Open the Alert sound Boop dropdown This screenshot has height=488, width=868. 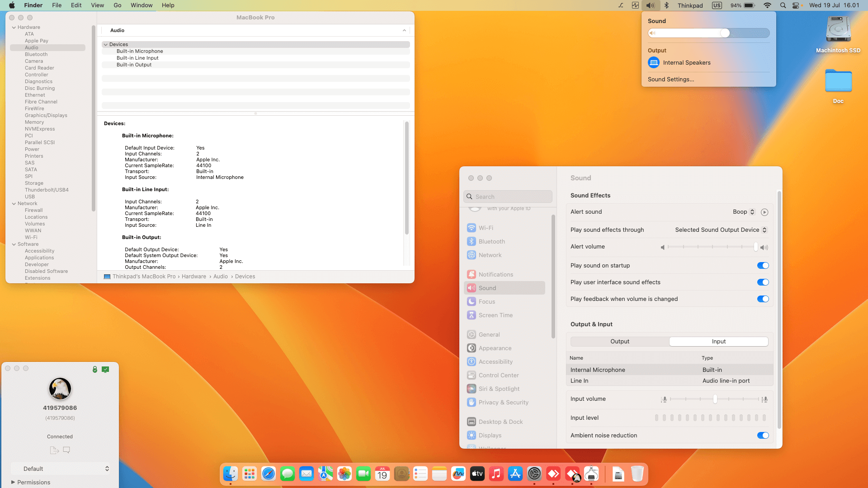[x=744, y=212]
